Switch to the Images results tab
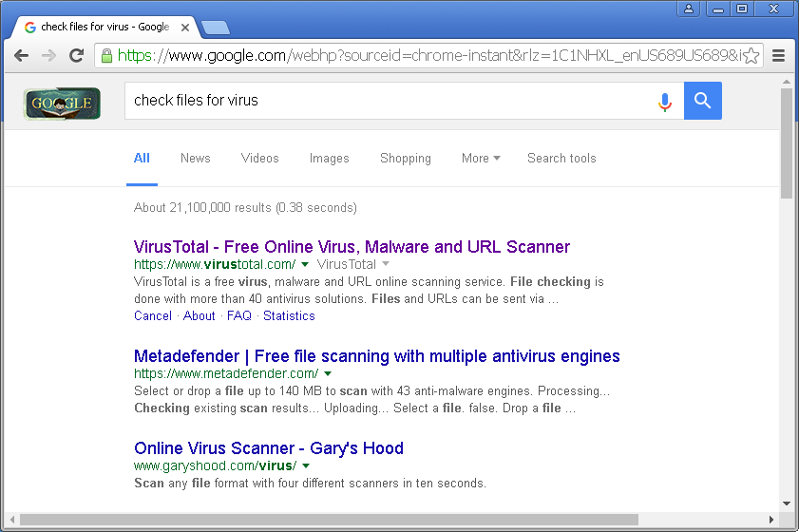Screen dimensions: 799x532 [329, 159]
